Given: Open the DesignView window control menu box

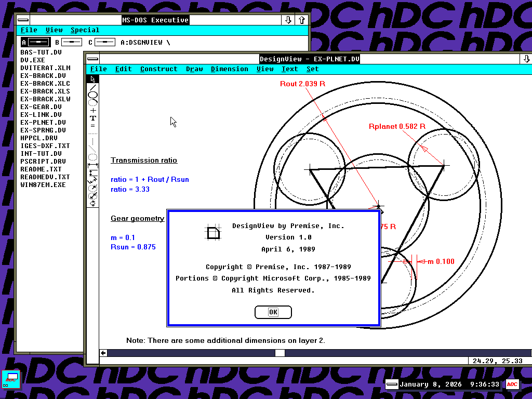Looking at the screenshot, I should [x=92, y=59].
